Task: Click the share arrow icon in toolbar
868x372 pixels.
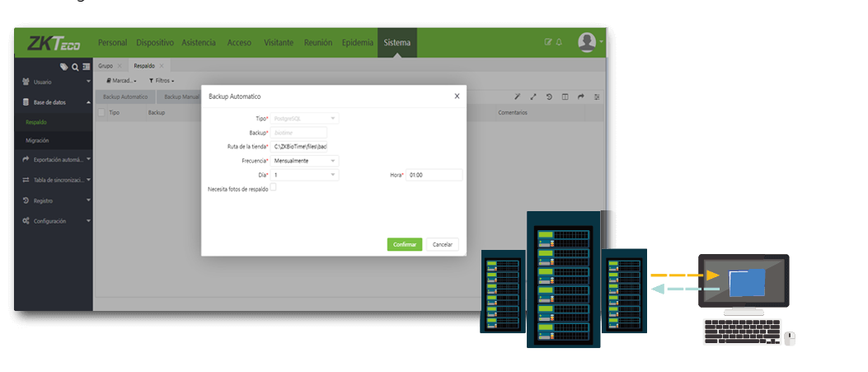Action: pos(581,97)
